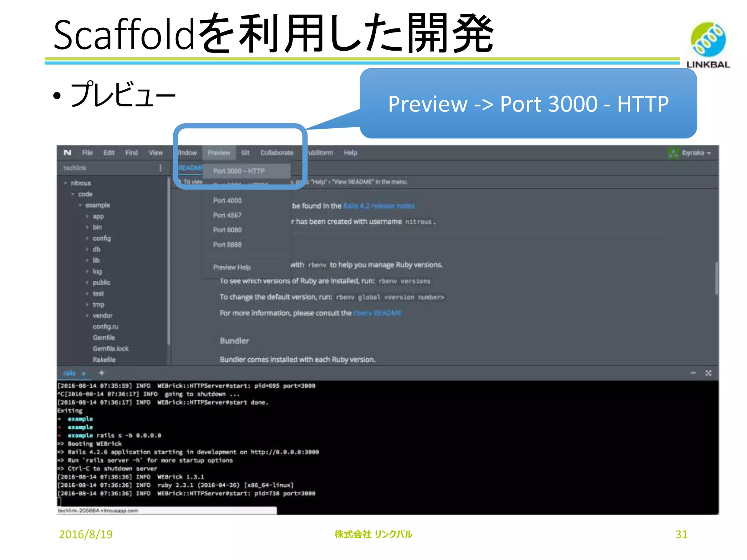Click the Bundler heading in README

click(x=235, y=341)
